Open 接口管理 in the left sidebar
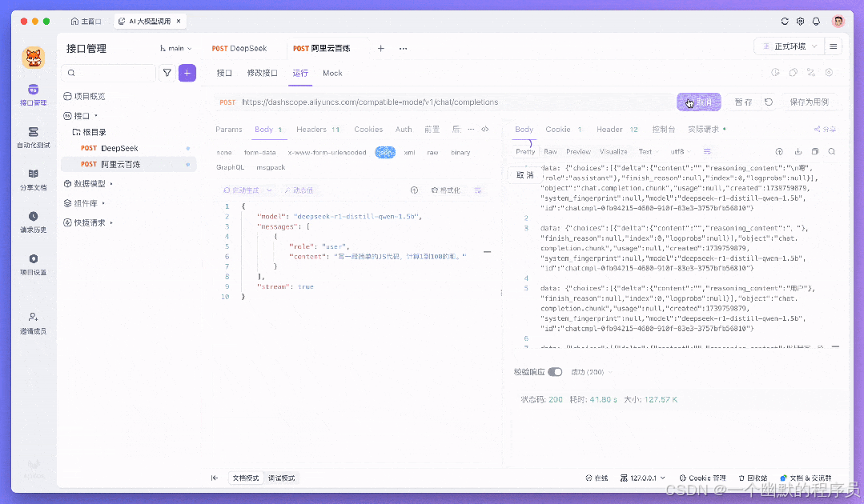 coord(33,94)
